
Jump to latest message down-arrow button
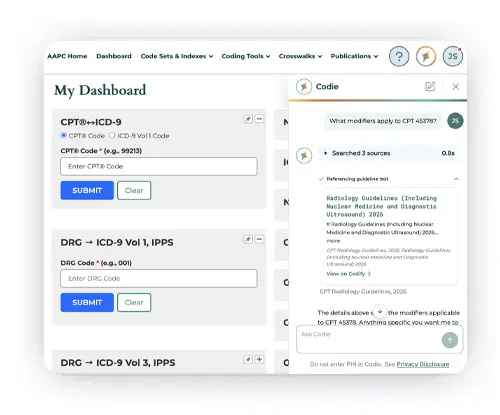pos(380,311)
